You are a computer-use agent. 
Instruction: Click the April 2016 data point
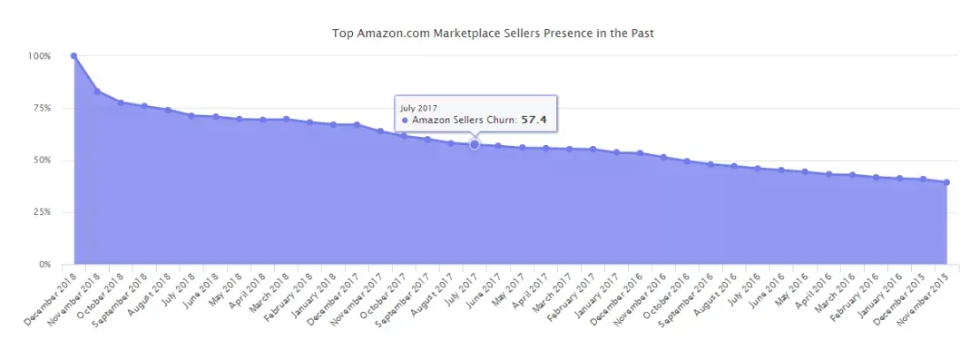pyautogui.click(x=828, y=175)
